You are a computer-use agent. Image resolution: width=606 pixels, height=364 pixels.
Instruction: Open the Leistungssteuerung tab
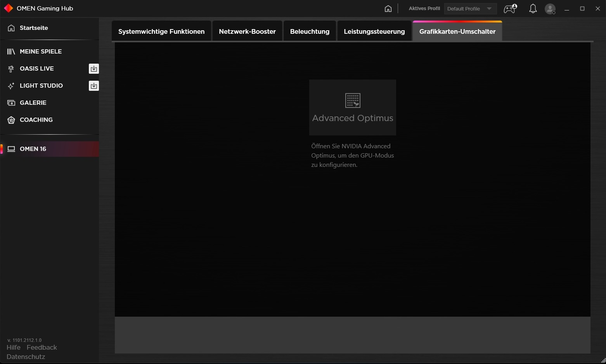click(x=374, y=31)
